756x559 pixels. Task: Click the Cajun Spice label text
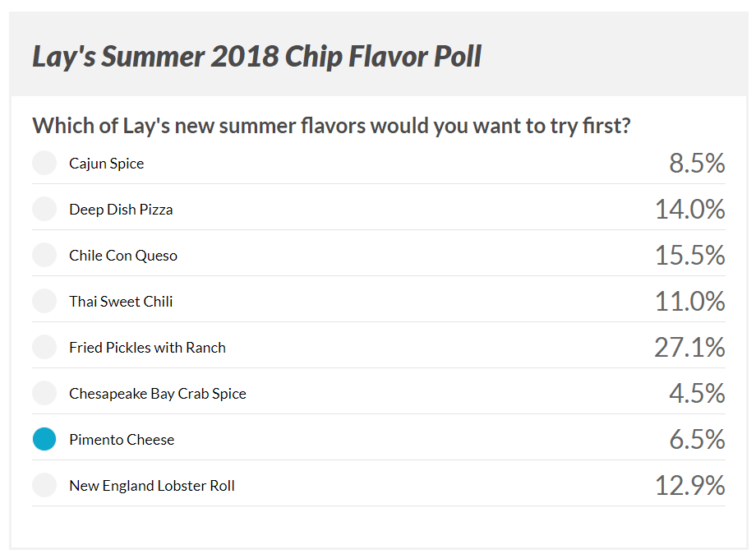tap(107, 164)
